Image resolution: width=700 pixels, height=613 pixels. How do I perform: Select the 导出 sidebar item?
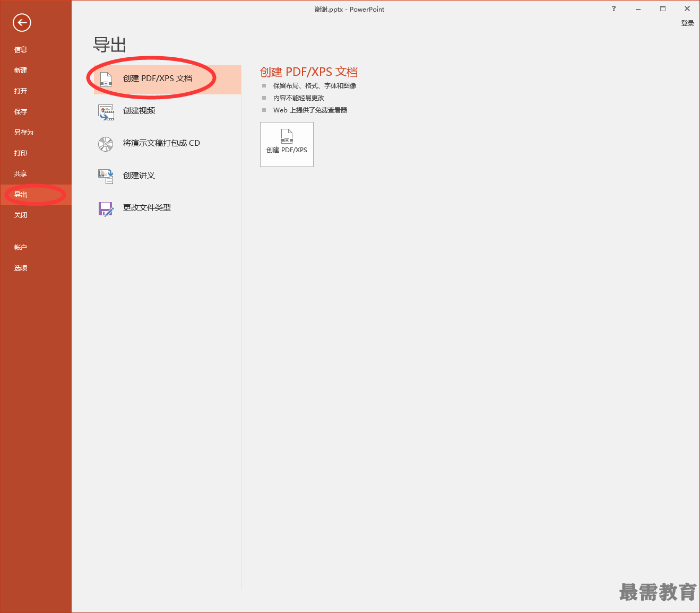pyautogui.click(x=36, y=195)
